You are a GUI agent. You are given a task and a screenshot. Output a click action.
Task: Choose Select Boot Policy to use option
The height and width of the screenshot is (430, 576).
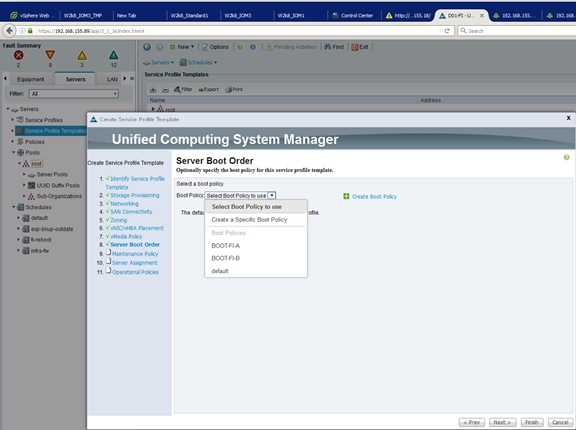coord(256,207)
